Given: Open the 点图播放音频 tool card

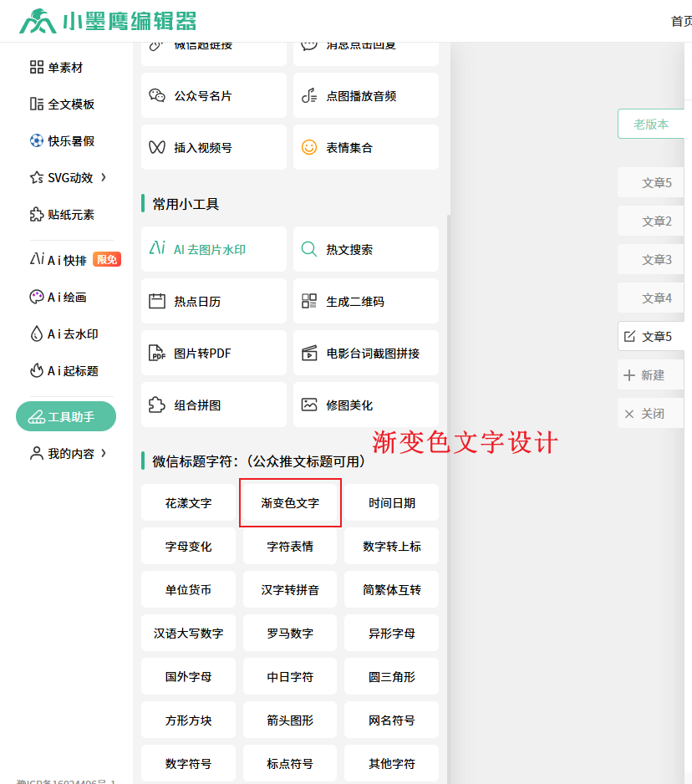Looking at the screenshot, I should (x=366, y=95).
